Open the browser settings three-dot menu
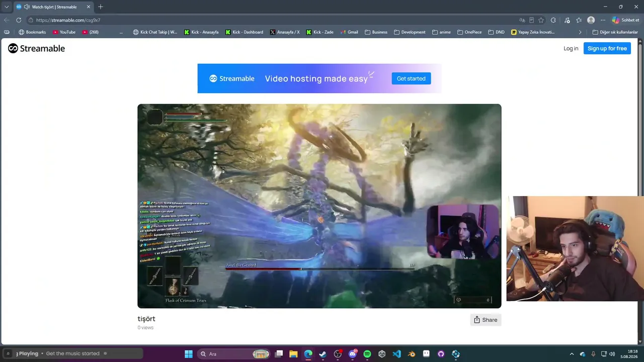The image size is (644, 362). click(603, 20)
